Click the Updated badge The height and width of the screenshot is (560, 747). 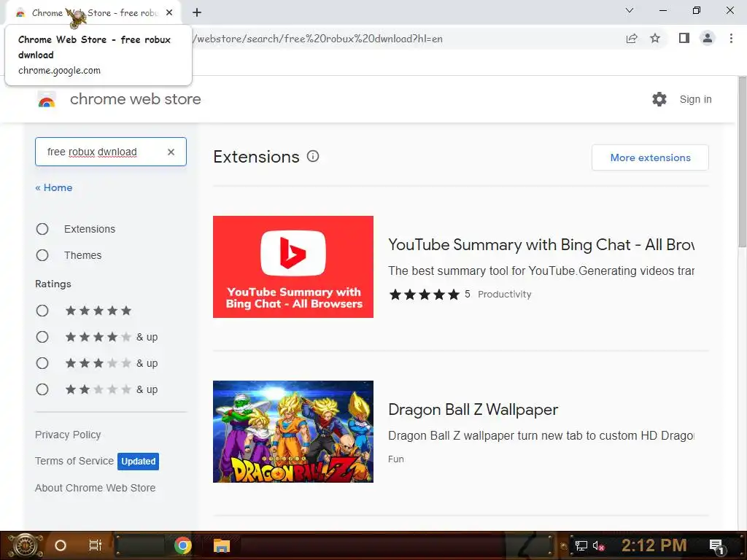point(138,462)
